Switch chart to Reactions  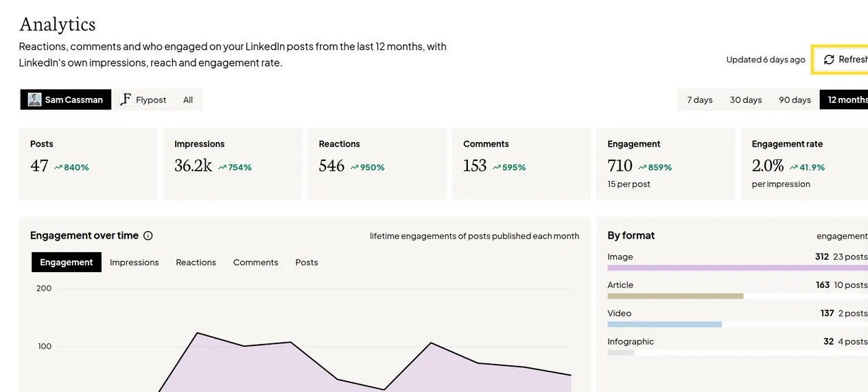point(196,262)
